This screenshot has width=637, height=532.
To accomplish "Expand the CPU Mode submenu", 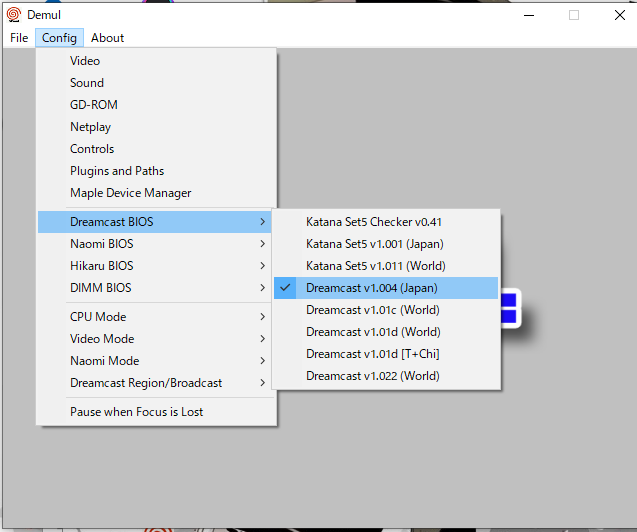I will (154, 317).
